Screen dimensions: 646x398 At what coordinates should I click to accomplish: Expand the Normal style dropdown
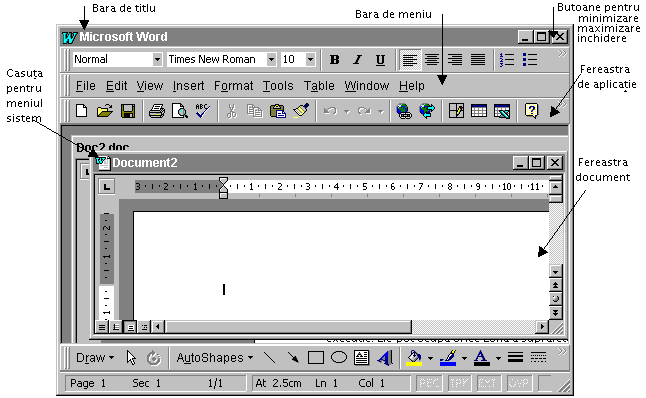tap(157, 59)
